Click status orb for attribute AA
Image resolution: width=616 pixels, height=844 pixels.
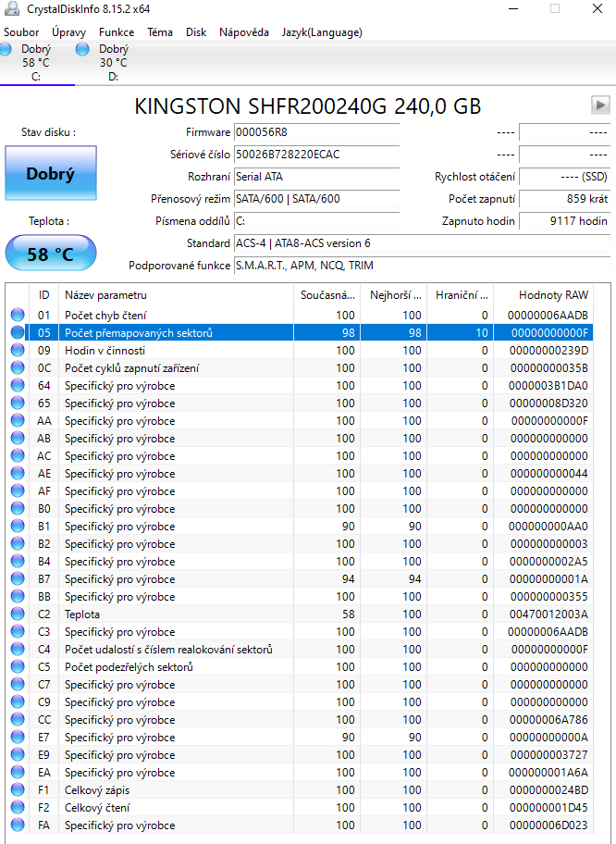coord(18,420)
